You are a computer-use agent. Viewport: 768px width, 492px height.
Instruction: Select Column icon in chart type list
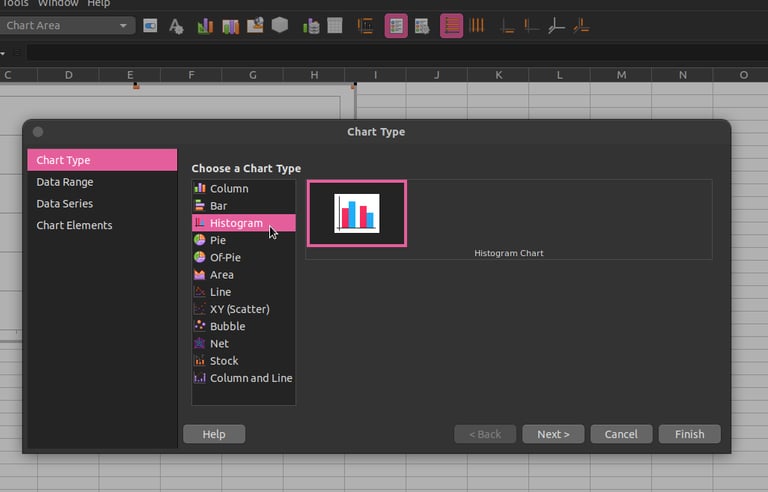[199, 188]
